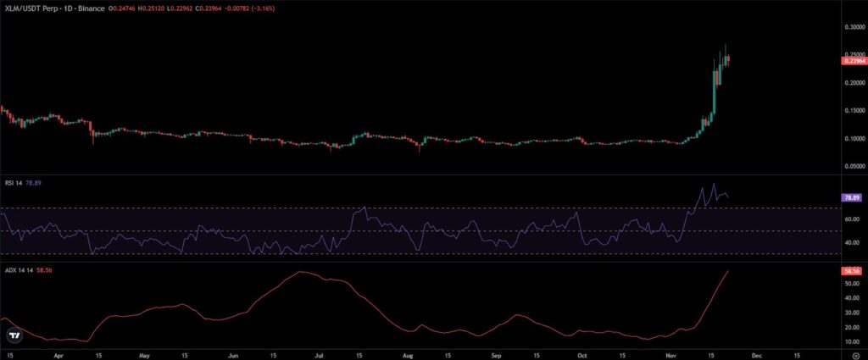Click the RSI legend reading 78.89
The image size is (868, 360).
point(33,182)
